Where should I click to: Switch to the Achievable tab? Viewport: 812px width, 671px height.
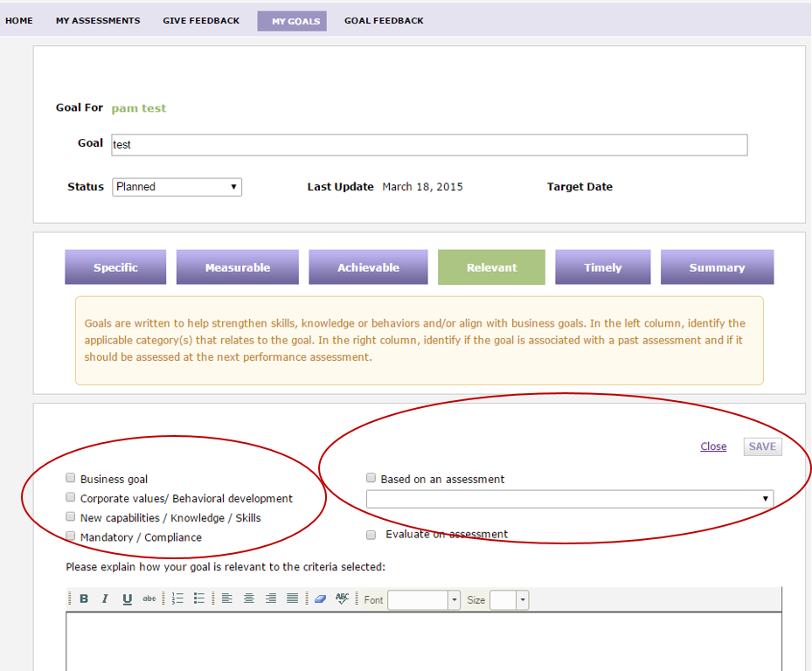tap(368, 267)
